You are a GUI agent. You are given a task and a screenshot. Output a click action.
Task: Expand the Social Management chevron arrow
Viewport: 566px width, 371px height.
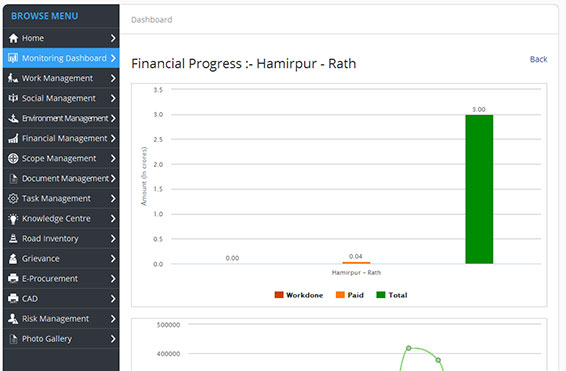coord(113,98)
